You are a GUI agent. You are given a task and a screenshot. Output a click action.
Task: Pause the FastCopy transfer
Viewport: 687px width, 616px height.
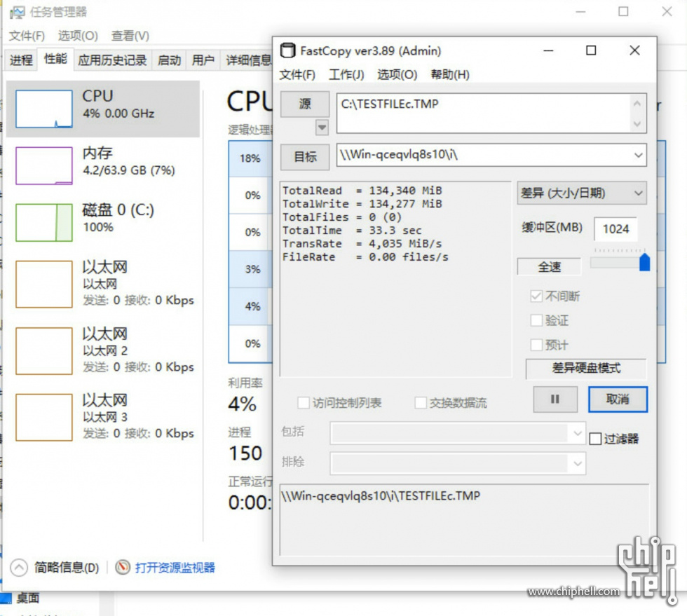click(555, 399)
